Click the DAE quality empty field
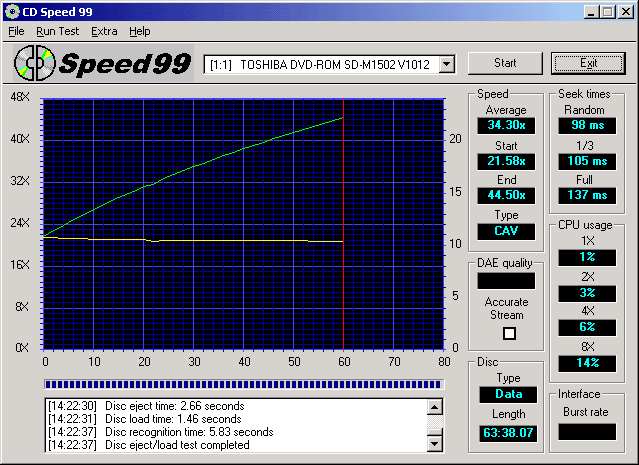Viewport: 639px width, 465px height. 506,281
